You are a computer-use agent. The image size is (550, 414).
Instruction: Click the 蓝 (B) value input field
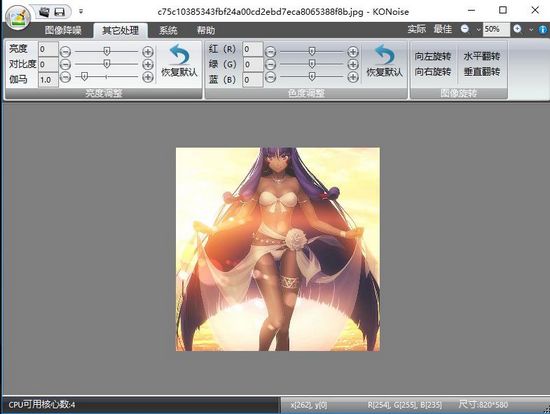[253, 80]
